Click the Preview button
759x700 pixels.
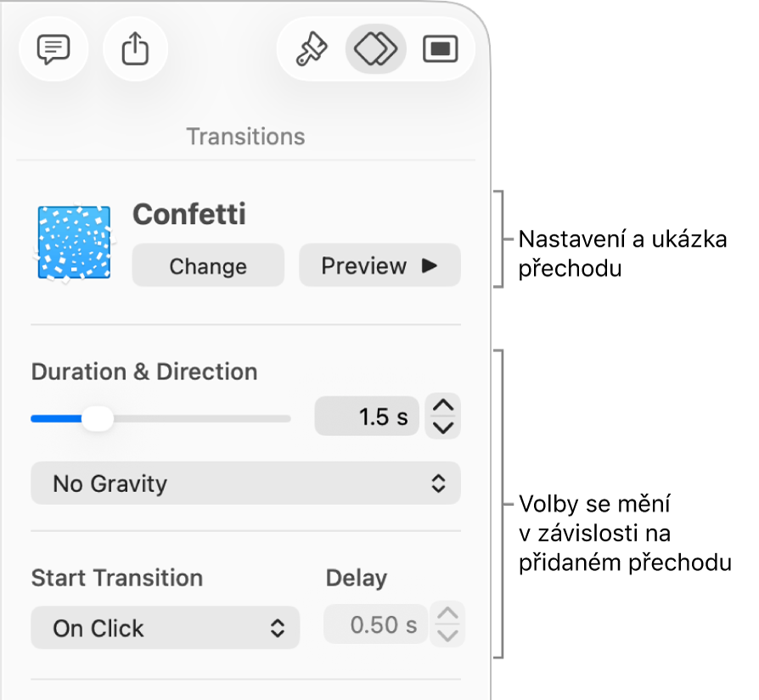tap(379, 266)
